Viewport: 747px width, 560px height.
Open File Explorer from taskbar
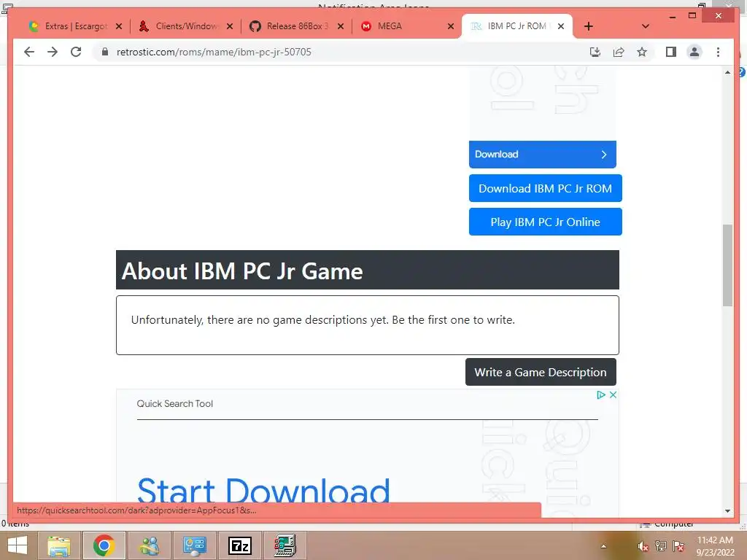point(59,545)
